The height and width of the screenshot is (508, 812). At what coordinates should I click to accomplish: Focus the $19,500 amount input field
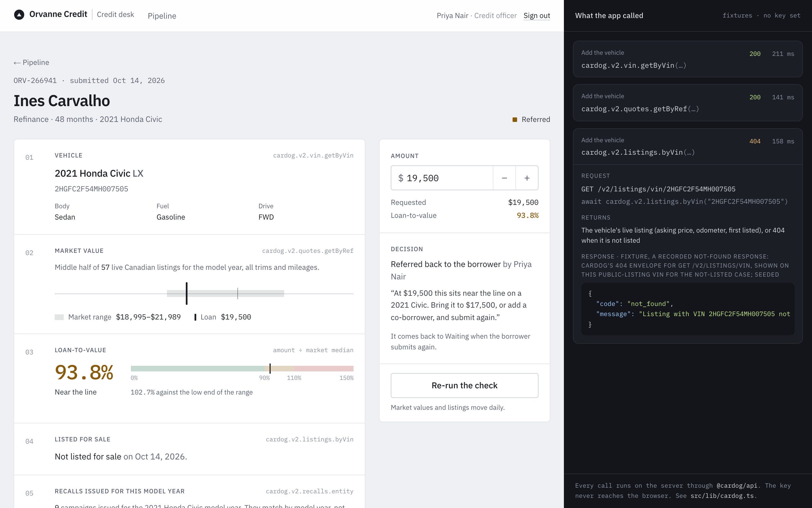click(x=442, y=178)
